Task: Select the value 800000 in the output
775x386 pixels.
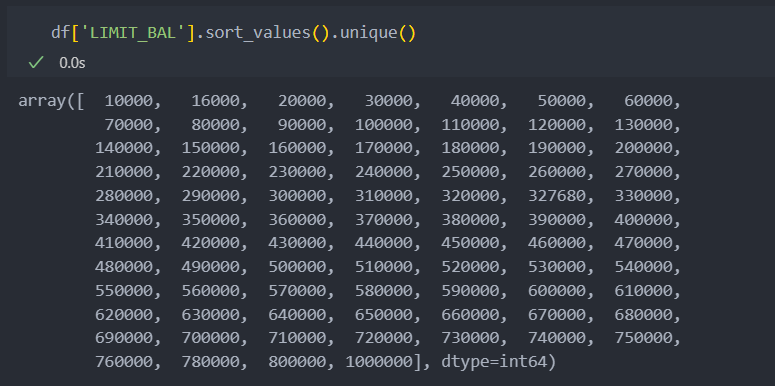Action: [298, 362]
